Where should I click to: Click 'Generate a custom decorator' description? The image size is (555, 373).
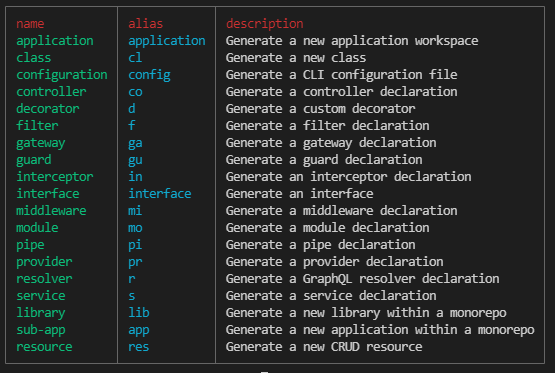point(320,109)
